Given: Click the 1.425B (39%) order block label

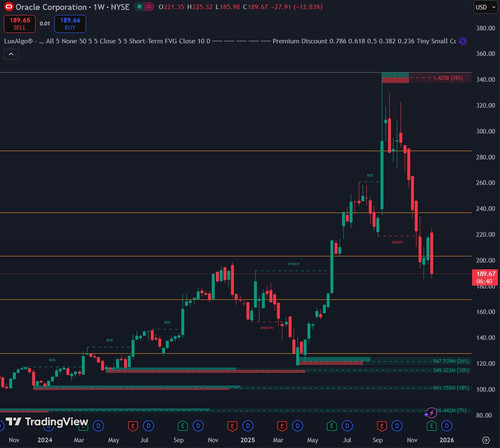Looking at the screenshot, I should tap(448, 78).
